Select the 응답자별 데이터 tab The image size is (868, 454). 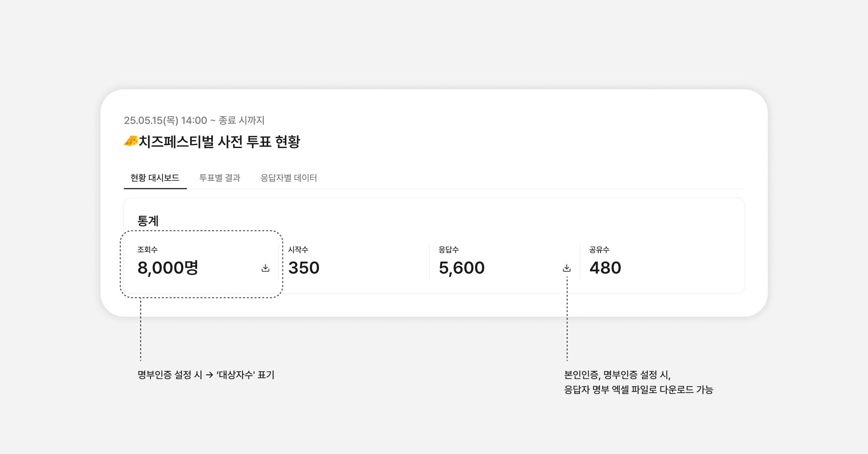coord(289,178)
